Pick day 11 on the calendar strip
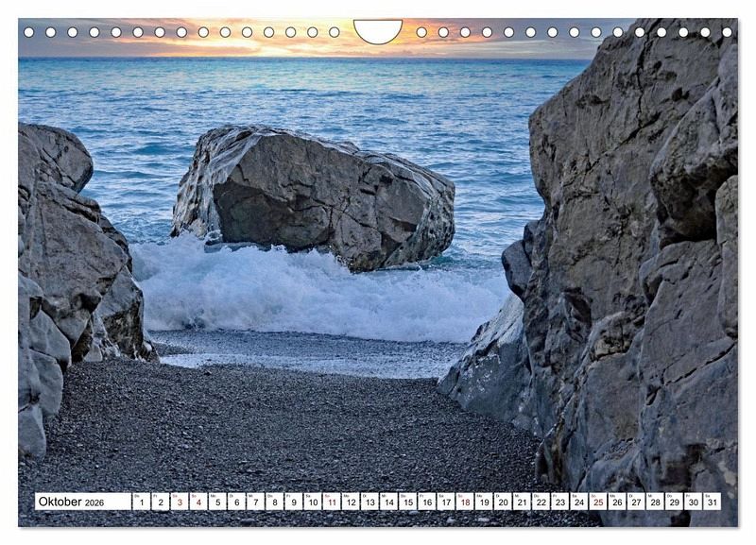The height and width of the screenshot is (545, 756). (x=331, y=502)
